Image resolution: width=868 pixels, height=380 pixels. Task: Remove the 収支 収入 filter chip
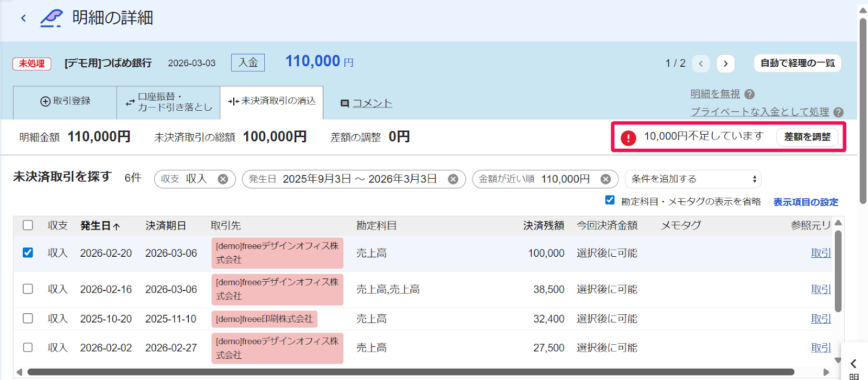[223, 179]
